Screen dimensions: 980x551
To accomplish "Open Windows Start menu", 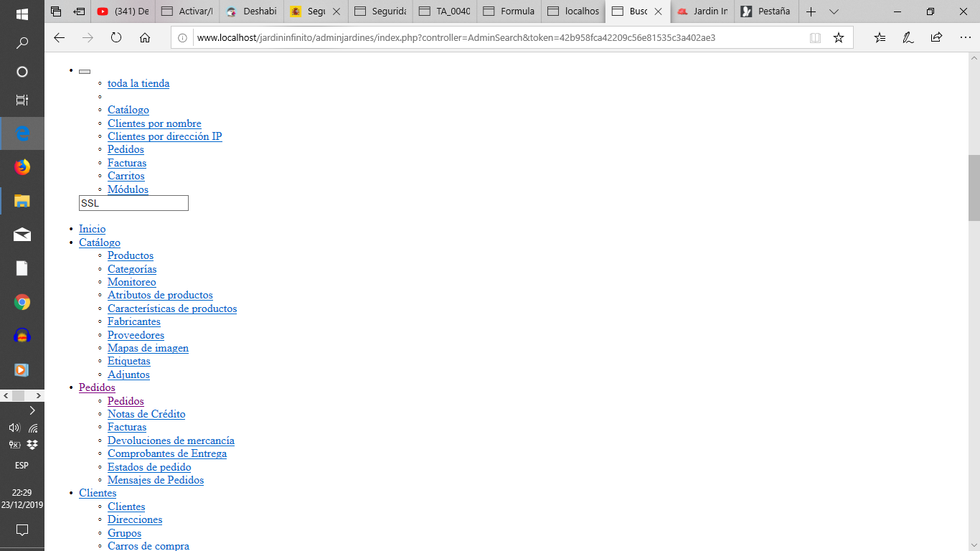I will [22, 14].
